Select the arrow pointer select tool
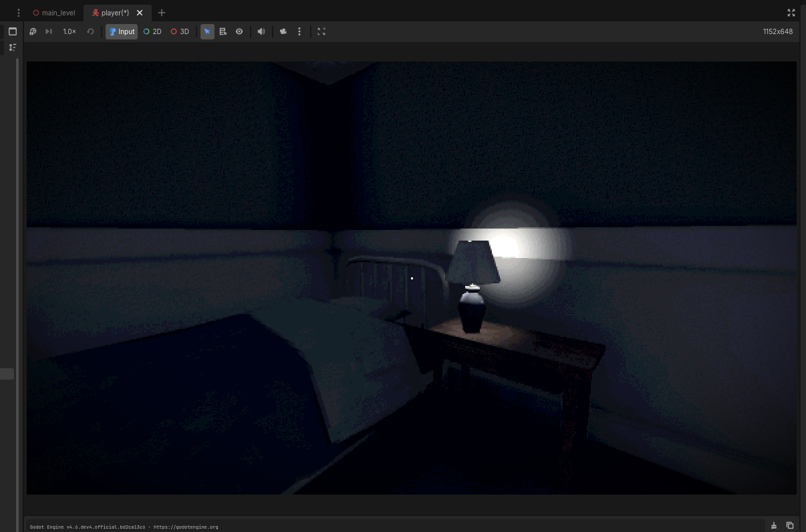 [207, 31]
